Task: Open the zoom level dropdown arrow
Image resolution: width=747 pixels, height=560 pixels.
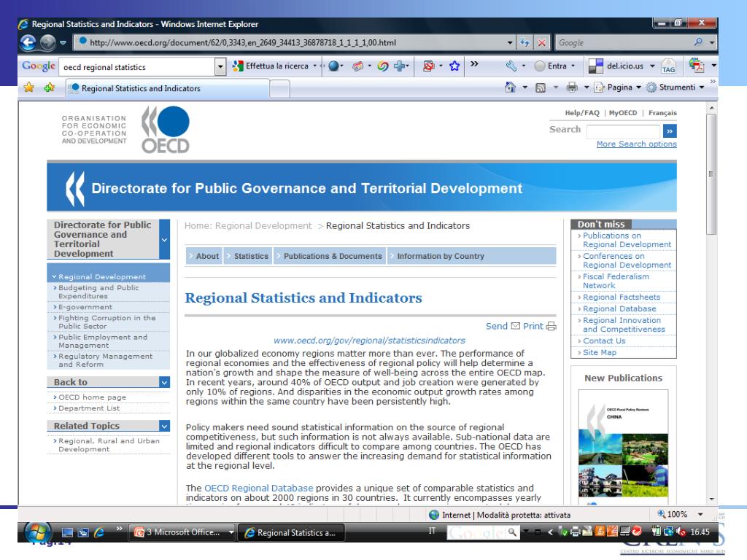Action: point(700,514)
